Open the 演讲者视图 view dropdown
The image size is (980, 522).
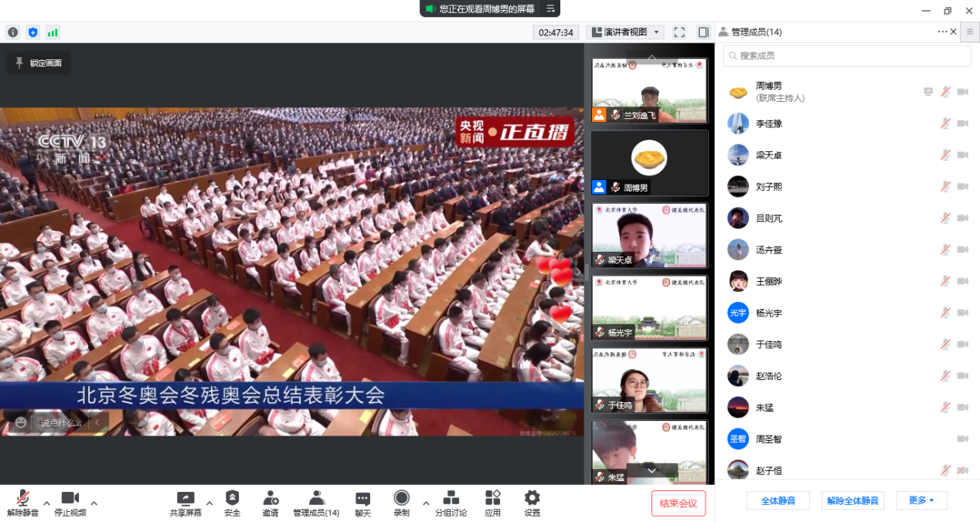coord(626,32)
